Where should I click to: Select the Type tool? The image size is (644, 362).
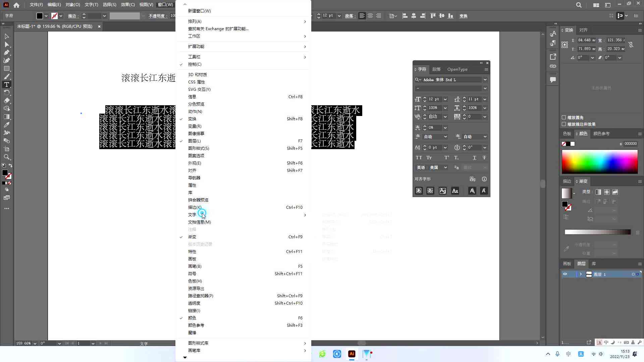[7, 84]
